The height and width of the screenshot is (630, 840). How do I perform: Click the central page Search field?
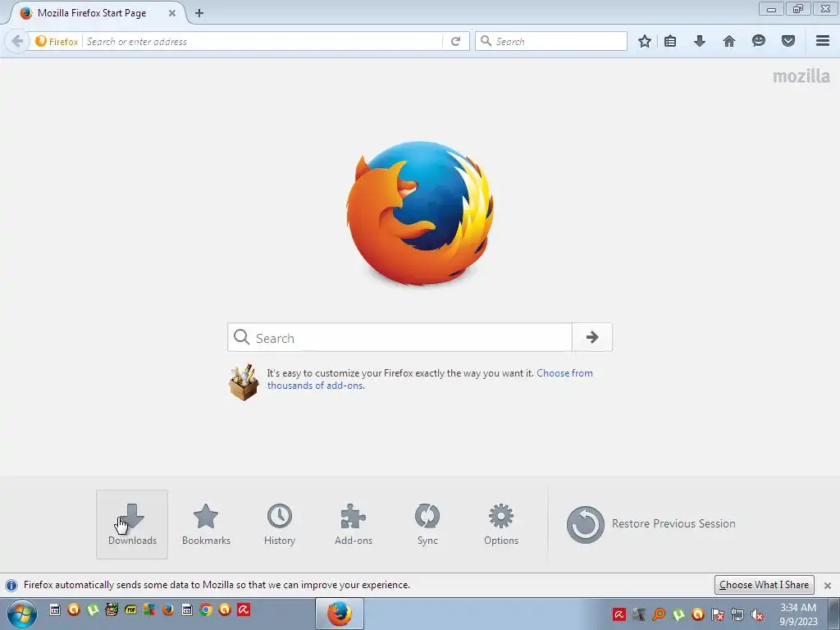click(x=399, y=337)
